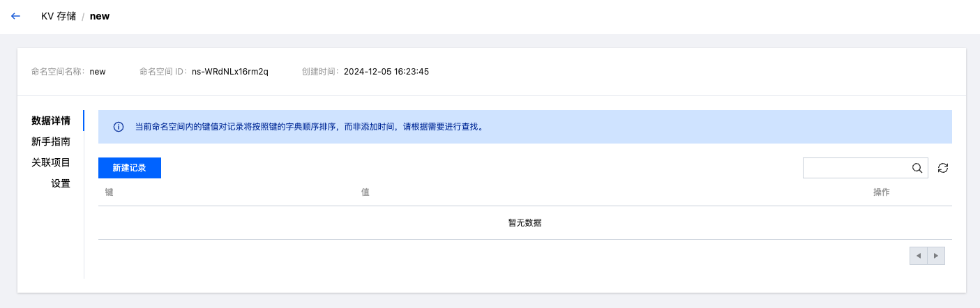Open the 关联项目 tab
980x308 pixels.
(51, 162)
